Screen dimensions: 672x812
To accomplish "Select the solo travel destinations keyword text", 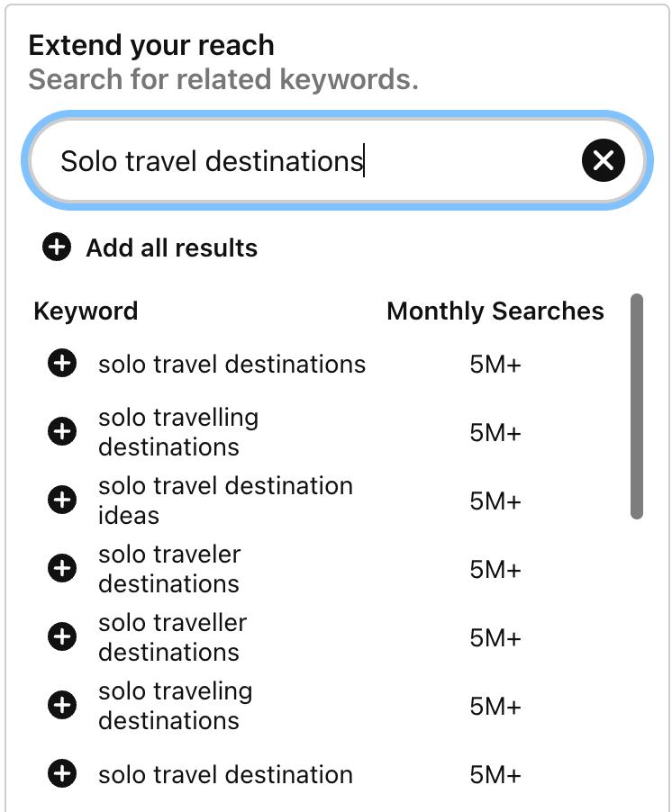I will (232, 364).
